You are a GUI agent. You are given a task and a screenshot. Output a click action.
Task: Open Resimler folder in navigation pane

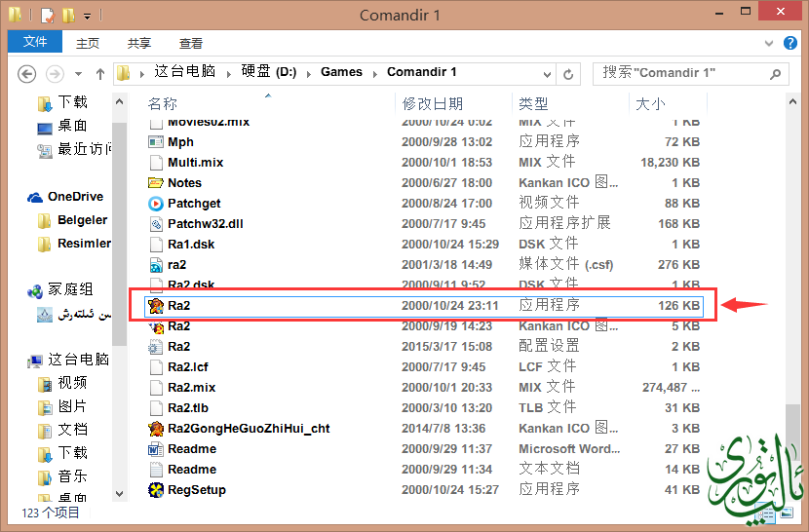pos(74,244)
